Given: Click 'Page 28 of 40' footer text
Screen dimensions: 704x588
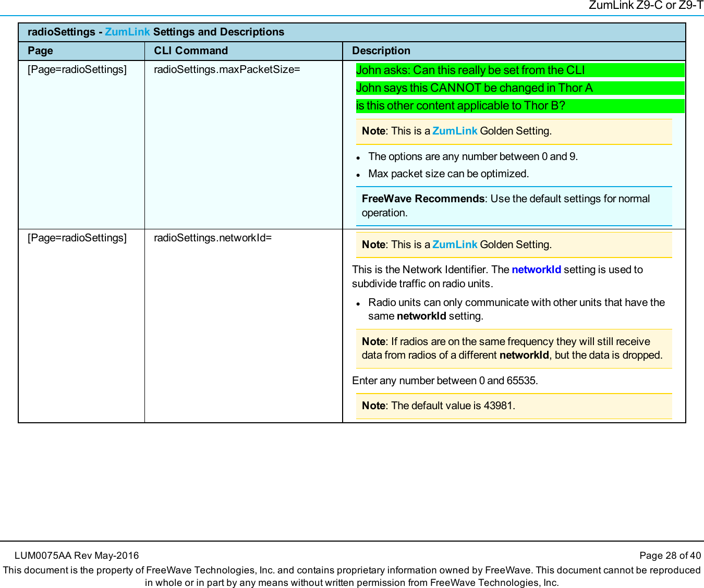Looking at the screenshot, I should pos(670,556).
